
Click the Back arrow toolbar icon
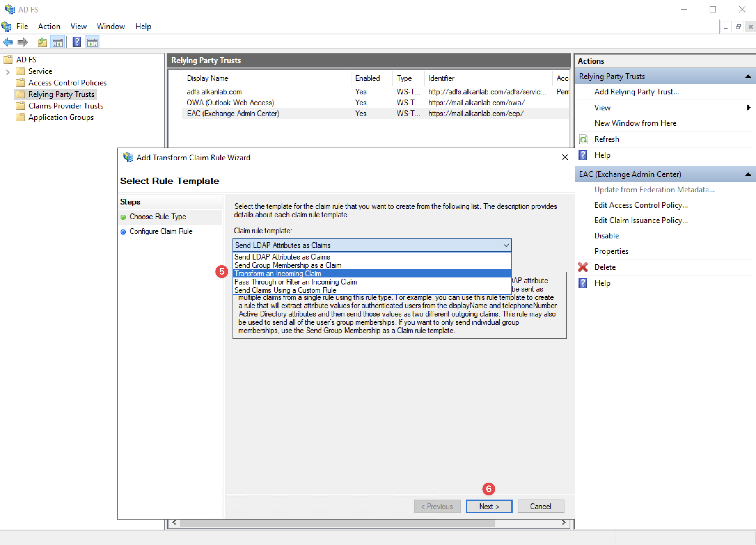(8, 42)
